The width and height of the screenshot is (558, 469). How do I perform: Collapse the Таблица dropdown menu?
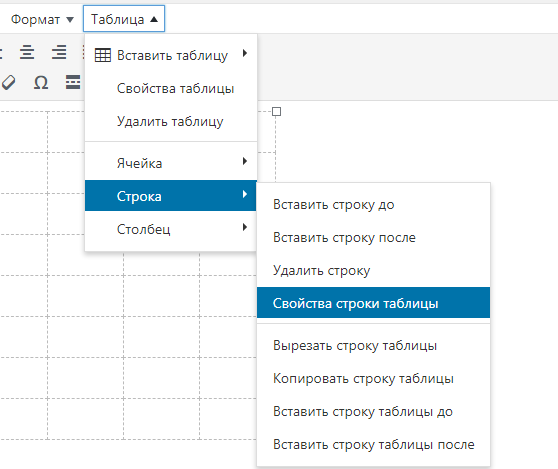[124, 19]
